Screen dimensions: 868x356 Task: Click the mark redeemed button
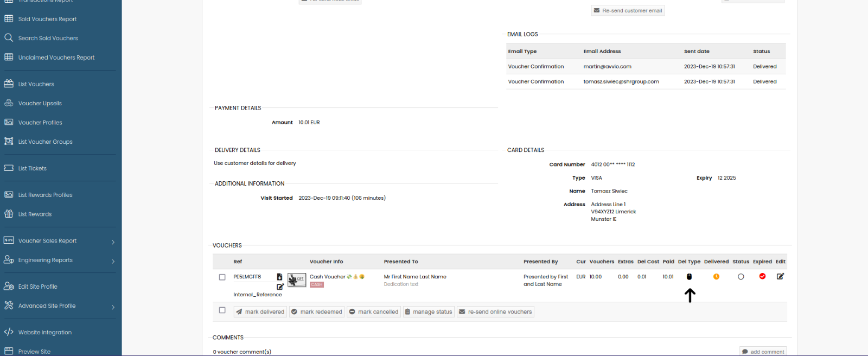[316, 311]
